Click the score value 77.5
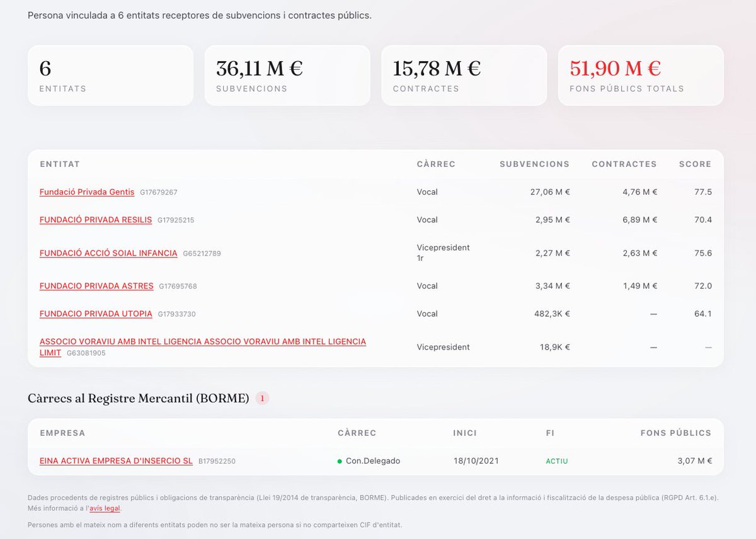The height and width of the screenshot is (539, 756). (x=703, y=192)
